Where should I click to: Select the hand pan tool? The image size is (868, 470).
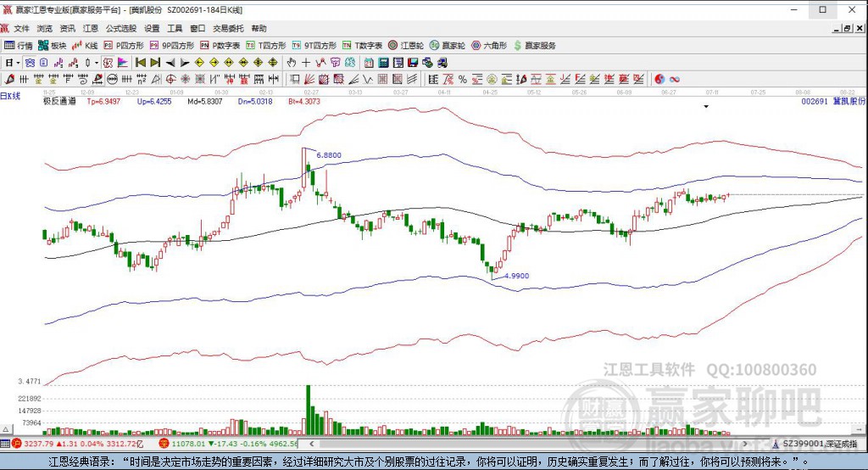tap(291, 63)
